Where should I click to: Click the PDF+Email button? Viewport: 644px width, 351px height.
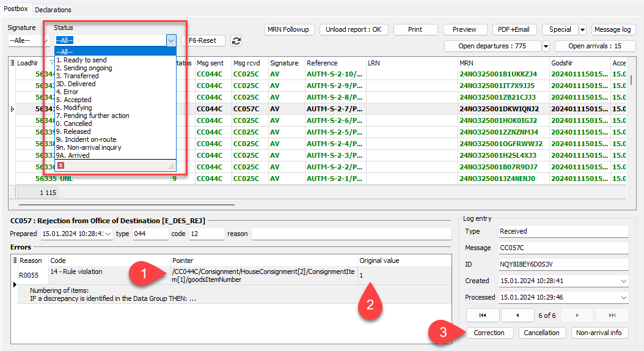(514, 29)
